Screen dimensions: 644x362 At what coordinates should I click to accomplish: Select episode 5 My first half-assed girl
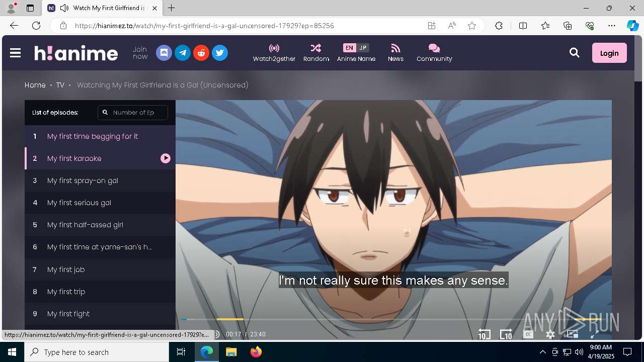point(100,225)
